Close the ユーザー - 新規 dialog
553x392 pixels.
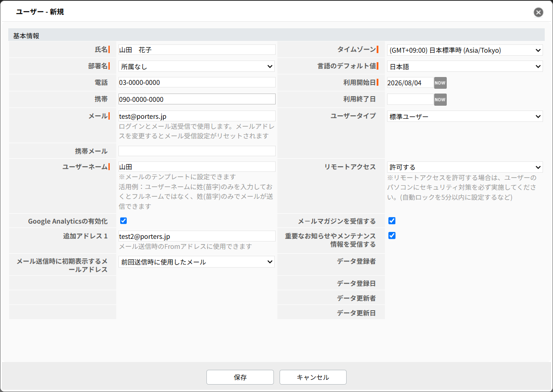point(539,12)
